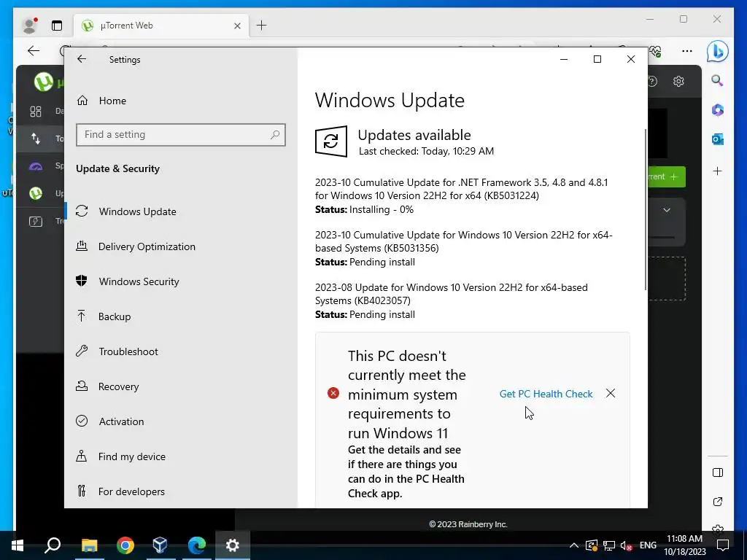Toggle the Edge sidebar layout icon
Viewport: 747px width, 560px height.
(718, 472)
